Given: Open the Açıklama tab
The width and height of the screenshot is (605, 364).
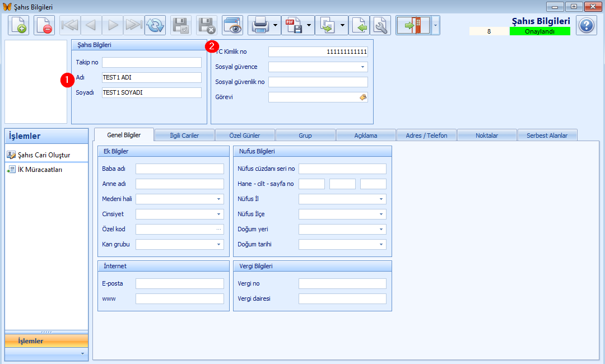Looking at the screenshot, I should pyautogui.click(x=366, y=136).
